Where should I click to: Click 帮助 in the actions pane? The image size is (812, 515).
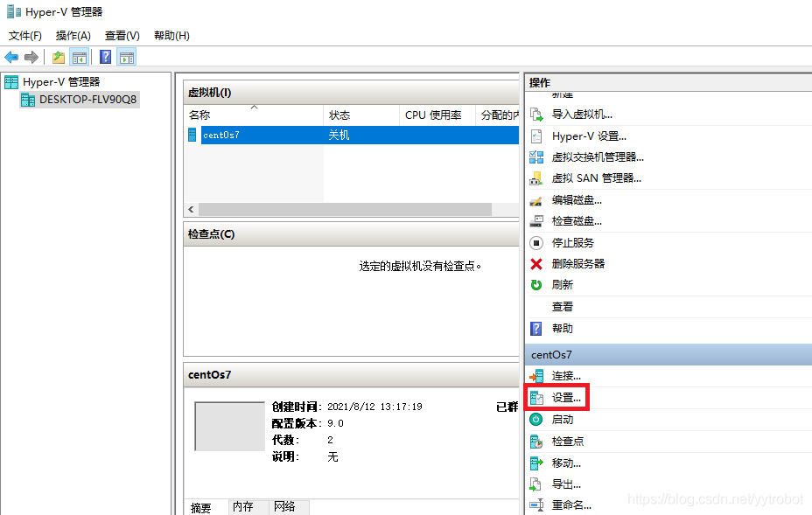(563, 329)
